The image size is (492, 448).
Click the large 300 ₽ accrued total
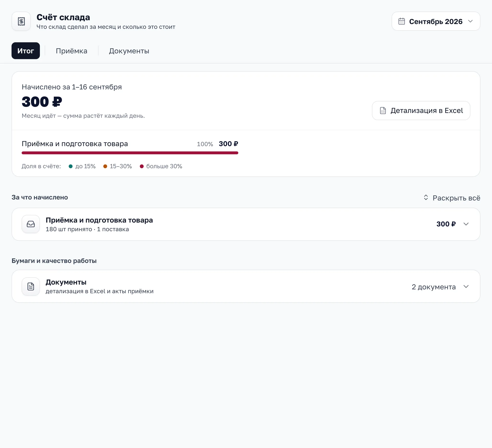click(x=42, y=102)
